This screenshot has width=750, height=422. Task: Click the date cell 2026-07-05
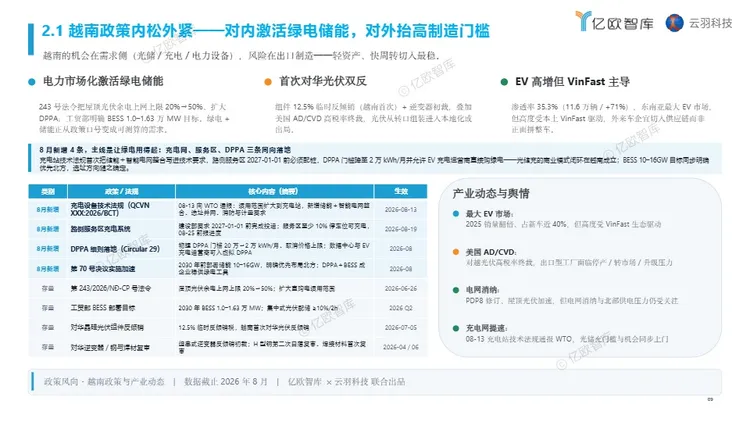click(x=401, y=328)
